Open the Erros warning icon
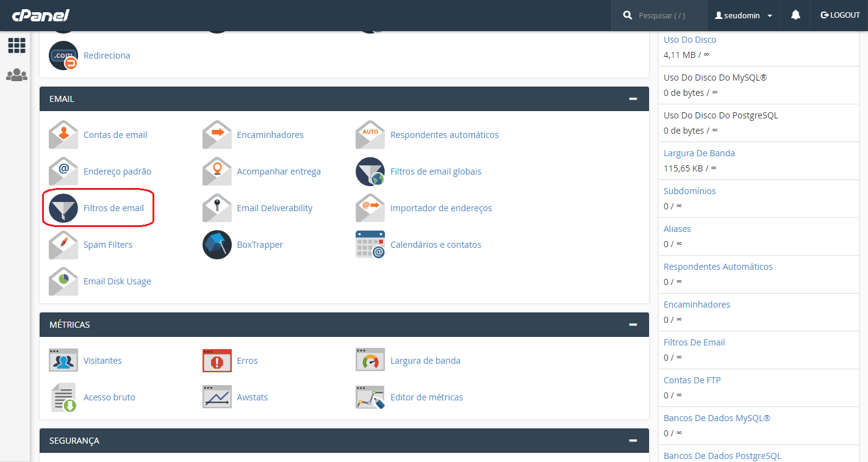Image resolution: width=868 pixels, height=462 pixels. click(217, 361)
